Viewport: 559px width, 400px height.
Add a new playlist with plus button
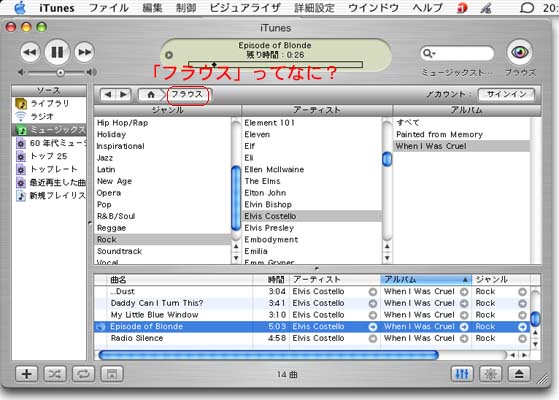point(27,374)
